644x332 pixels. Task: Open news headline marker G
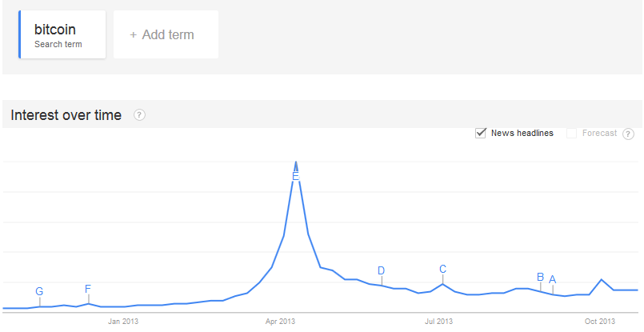(x=39, y=292)
